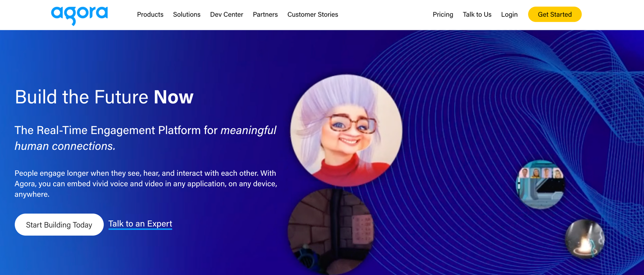The height and width of the screenshot is (275, 644).
Task: Click the yellow Get Started button
Action: 555,15
